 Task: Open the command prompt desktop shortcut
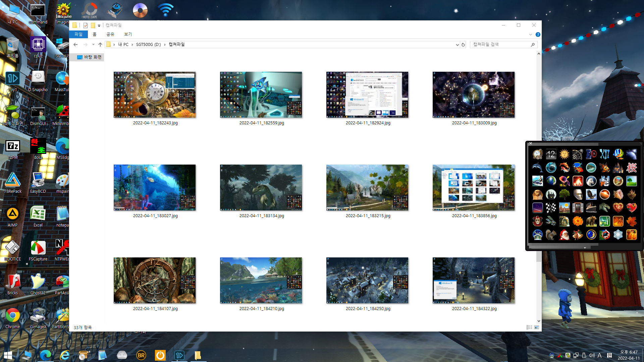(38, 14)
